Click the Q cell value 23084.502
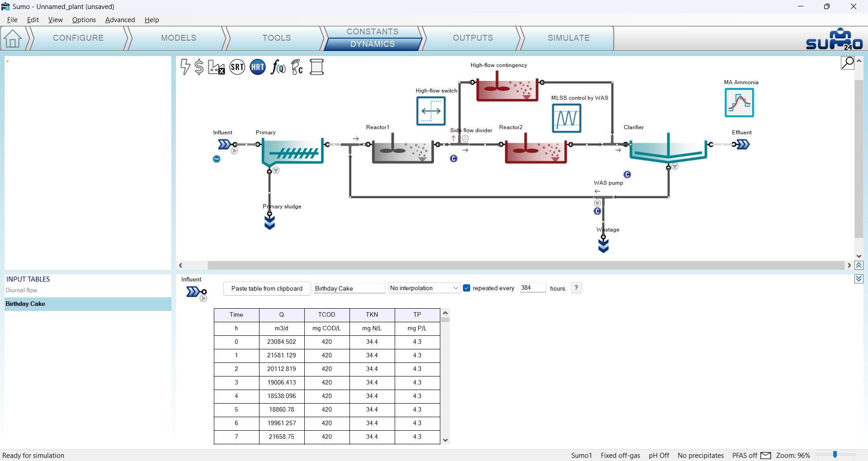 tap(282, 342)
